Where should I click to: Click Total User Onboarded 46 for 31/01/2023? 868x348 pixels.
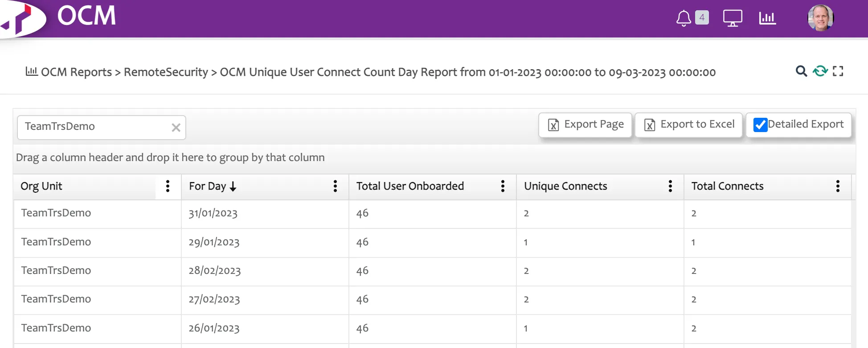coord(362,213)
